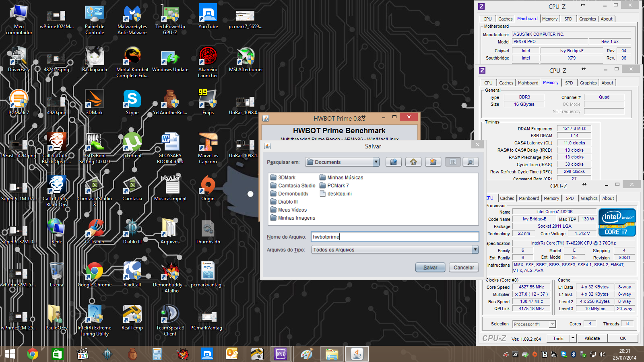Click the clock showing 20:31 in taskbar
This screenshot has width=644, height=362.
625,351
